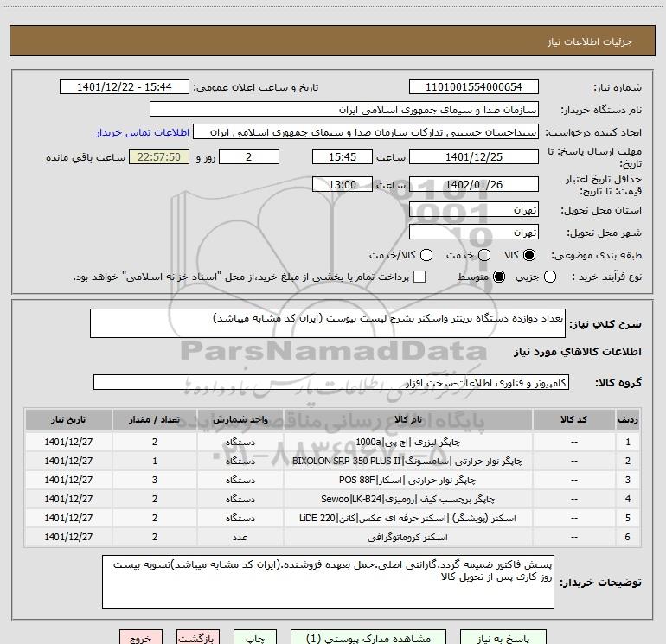The height and width of the screenshot is (644, 666).
Task: Click the response deadline time 15:45 field
Action: point(343,156)
